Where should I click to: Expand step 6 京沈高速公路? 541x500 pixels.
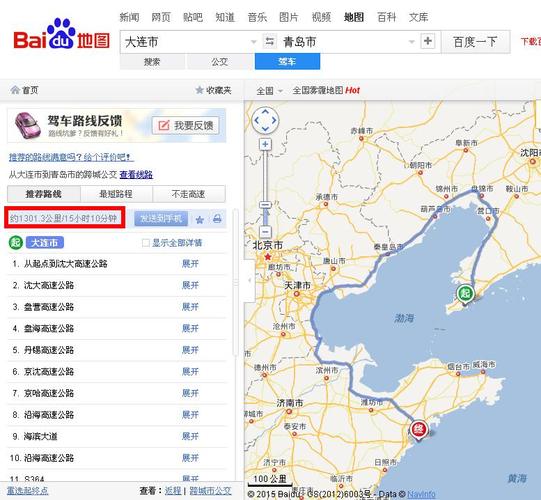(x=190, y=372)
